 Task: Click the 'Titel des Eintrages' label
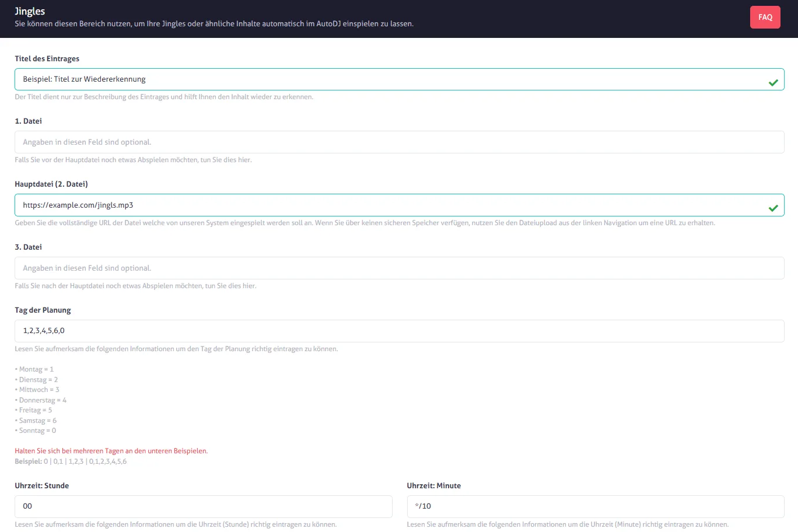click(x=47, y=59)
